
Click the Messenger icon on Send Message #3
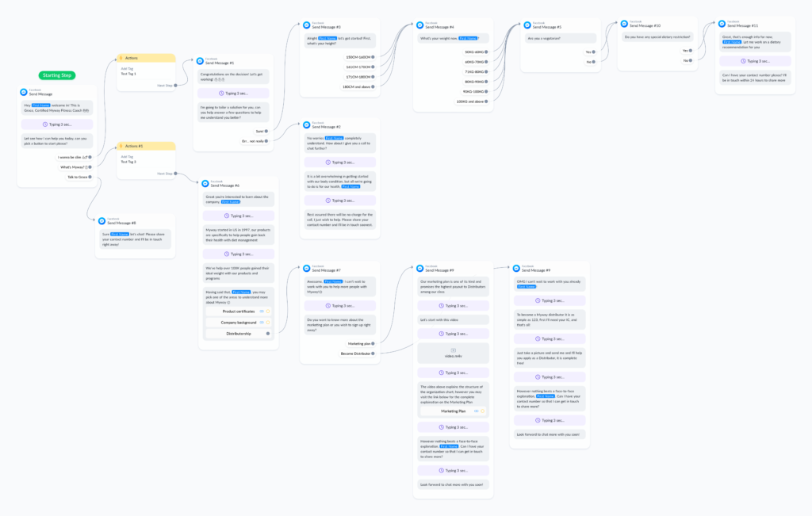pos(307,25)
